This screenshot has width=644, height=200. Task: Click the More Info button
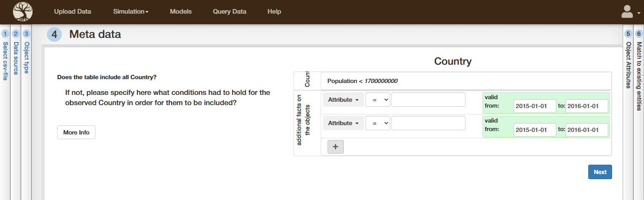tap(76, 132)
